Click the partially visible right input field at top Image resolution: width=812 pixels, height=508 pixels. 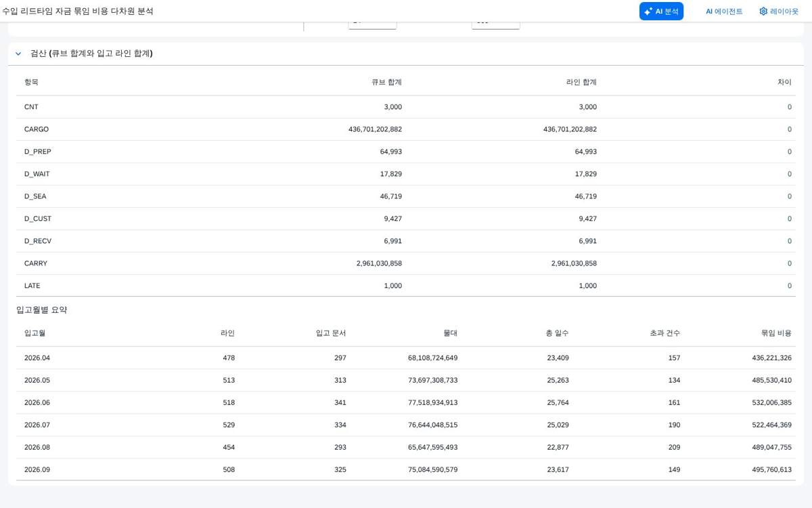tap(496, 24)
